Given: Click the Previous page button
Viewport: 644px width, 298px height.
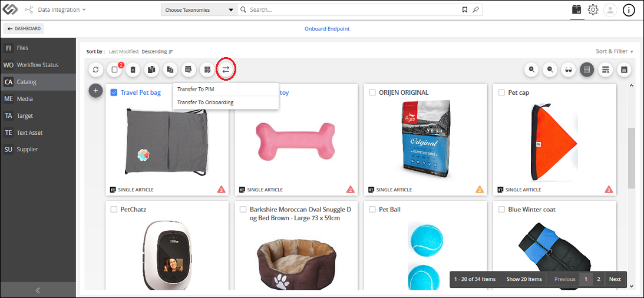Looking at the screenshot, I should tap(564, 279).
